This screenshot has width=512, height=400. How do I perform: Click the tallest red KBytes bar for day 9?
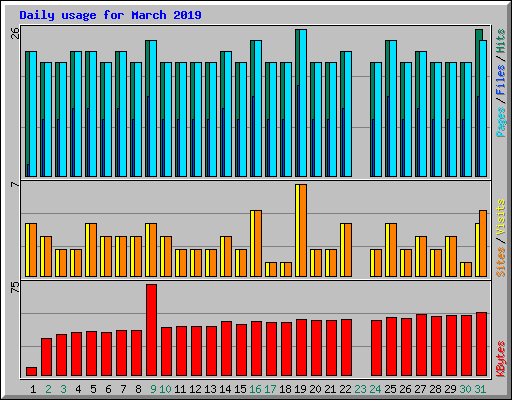coord(151,330)
